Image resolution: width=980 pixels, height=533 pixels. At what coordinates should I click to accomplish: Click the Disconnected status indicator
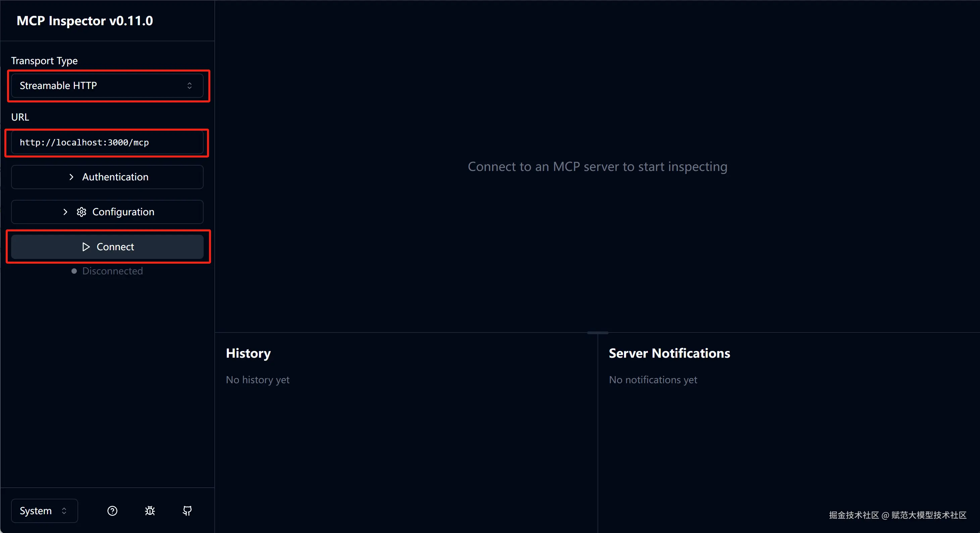pos(107,271)
